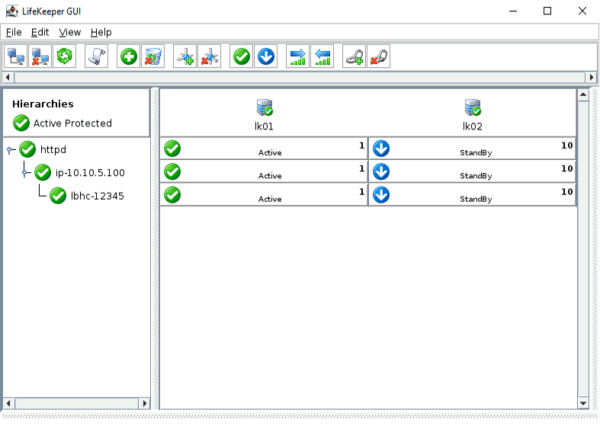Collapse the ip-10.10.5.100 tree node
This screenshot has height=432, width=600.
point(26,173)
